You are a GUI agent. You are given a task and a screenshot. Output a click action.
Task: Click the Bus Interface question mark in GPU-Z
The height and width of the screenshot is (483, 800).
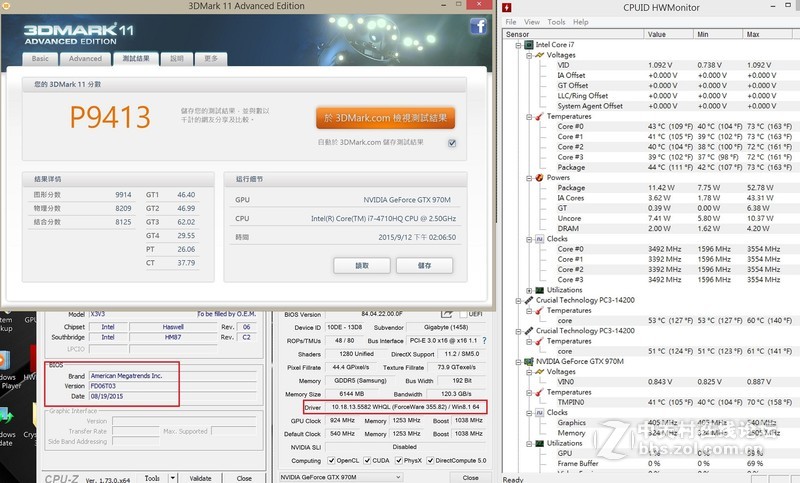pyautogui.click(x=484, y=341)
